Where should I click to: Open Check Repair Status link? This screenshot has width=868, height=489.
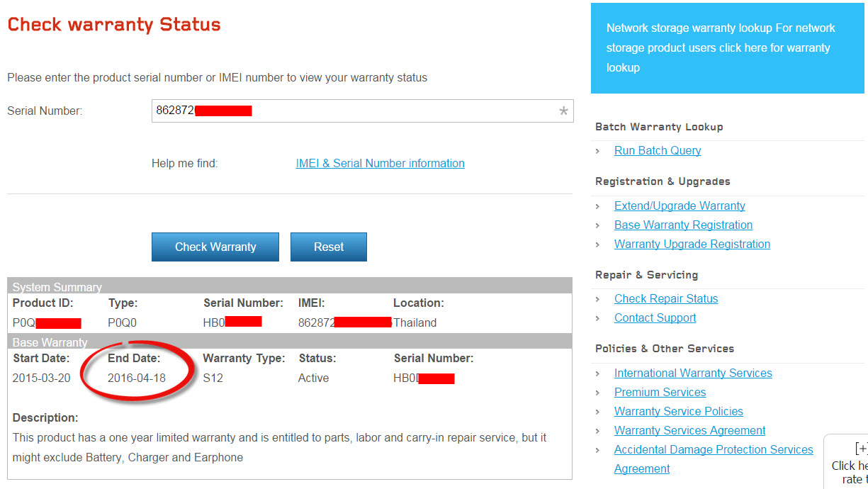[666, 298]
